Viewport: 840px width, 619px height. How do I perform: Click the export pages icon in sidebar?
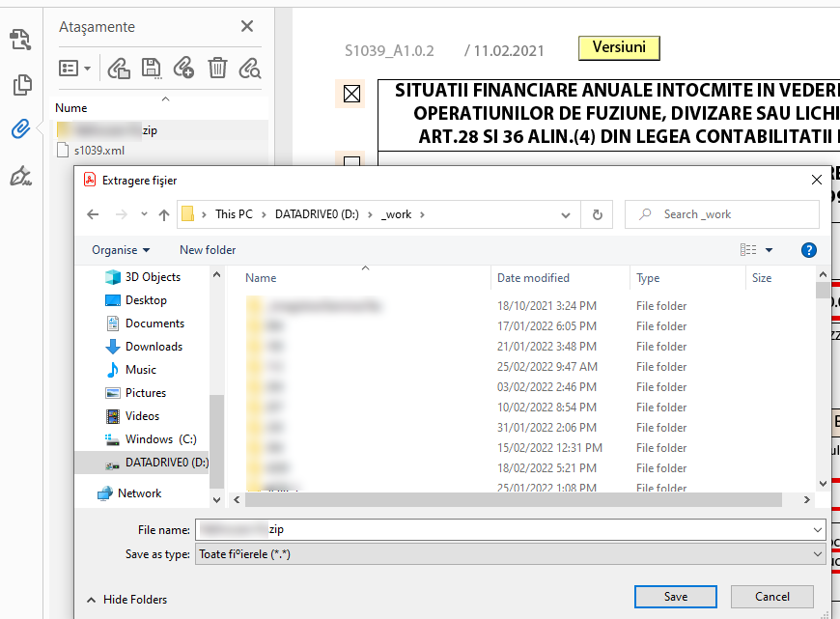pos(21,40)
